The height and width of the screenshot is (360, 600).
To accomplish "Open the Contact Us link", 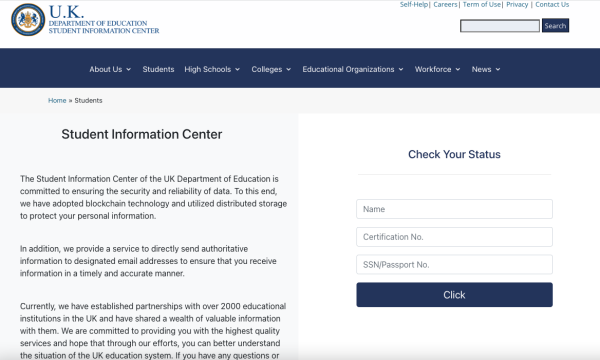I will tap(552, 5).
